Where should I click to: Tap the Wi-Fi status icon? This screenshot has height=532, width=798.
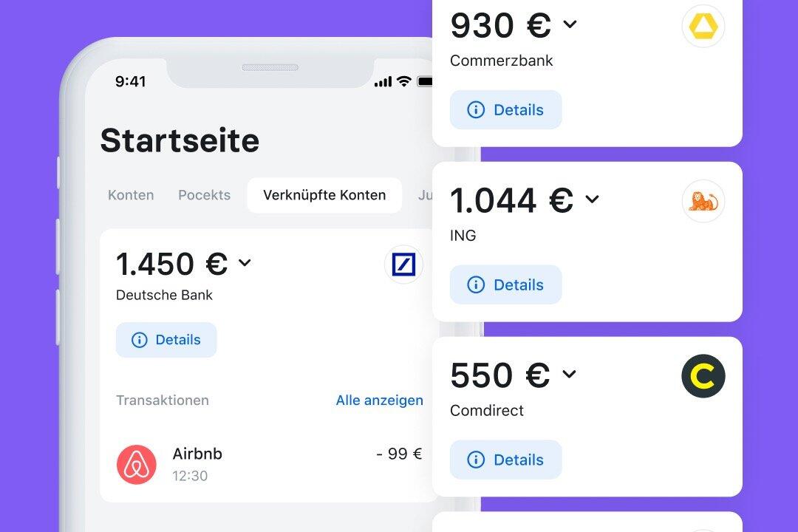click(x=403, y=81)
